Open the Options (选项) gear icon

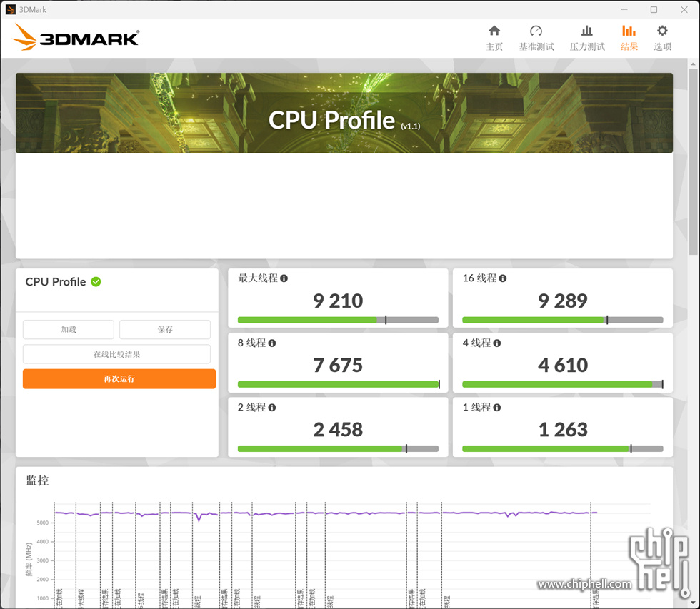coord(663,31)
